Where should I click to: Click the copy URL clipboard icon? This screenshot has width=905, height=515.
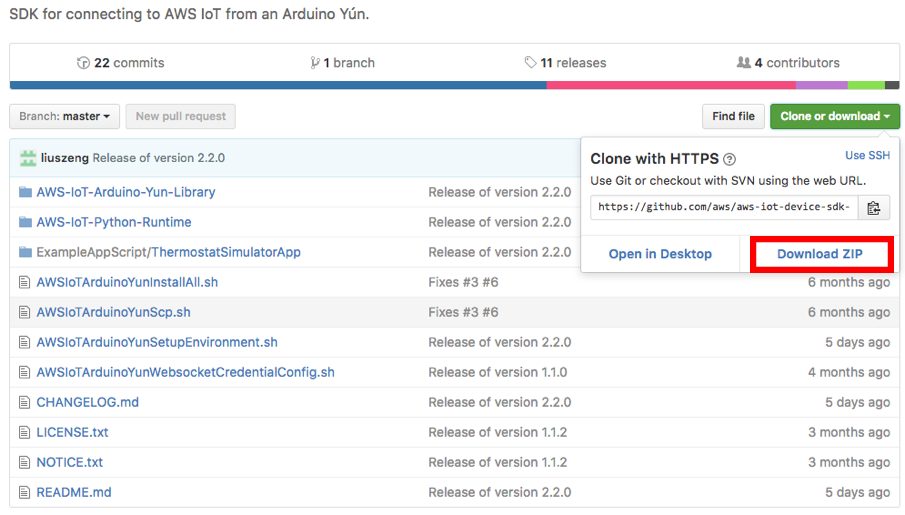tap(873, 208)
